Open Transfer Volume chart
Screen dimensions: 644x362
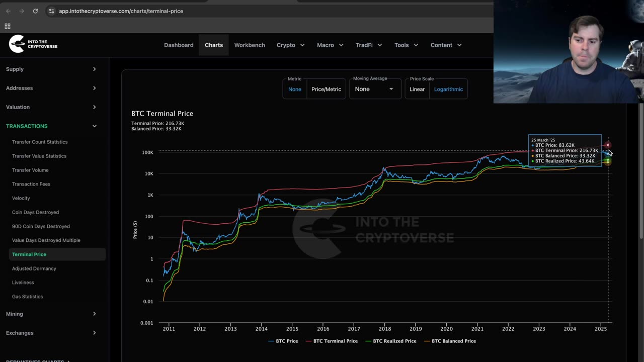(x=30, y=170)
